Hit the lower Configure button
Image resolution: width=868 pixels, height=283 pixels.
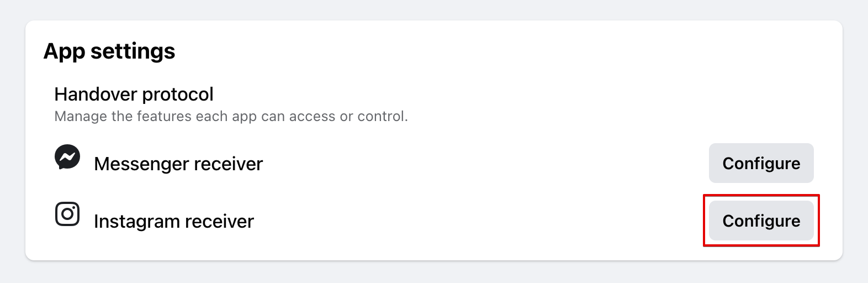[761, 221]
